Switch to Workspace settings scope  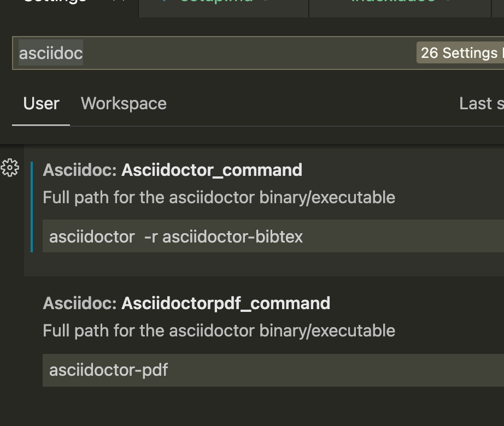(124, 103)
